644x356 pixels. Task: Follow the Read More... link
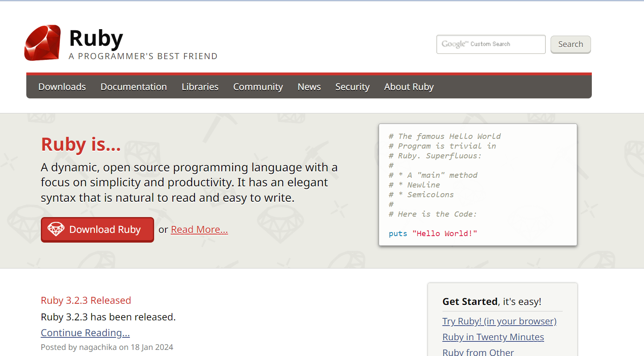pyautogui.click(x=199, y=230)
